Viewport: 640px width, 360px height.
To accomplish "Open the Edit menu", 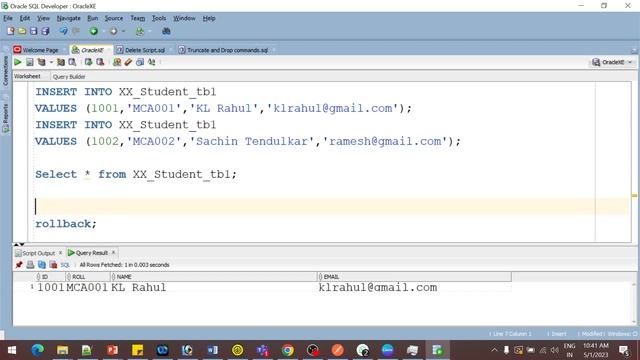I will [25, 18].
